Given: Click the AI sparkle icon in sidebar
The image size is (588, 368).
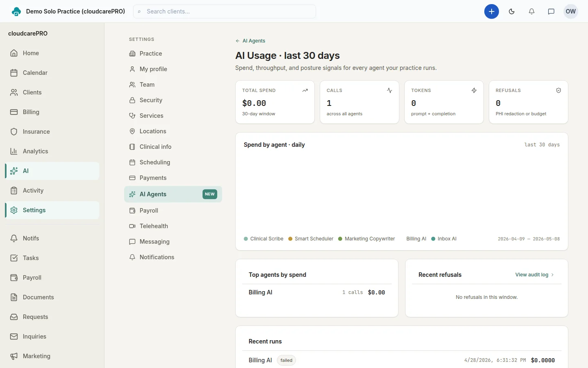Looking at the screenshot, I should pyautogui.click(x=14, y=171).
